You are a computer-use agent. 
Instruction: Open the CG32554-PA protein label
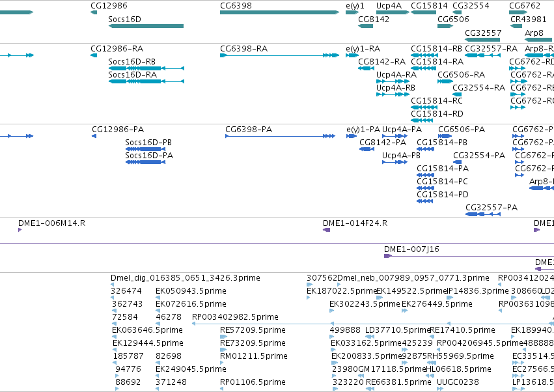479,156
